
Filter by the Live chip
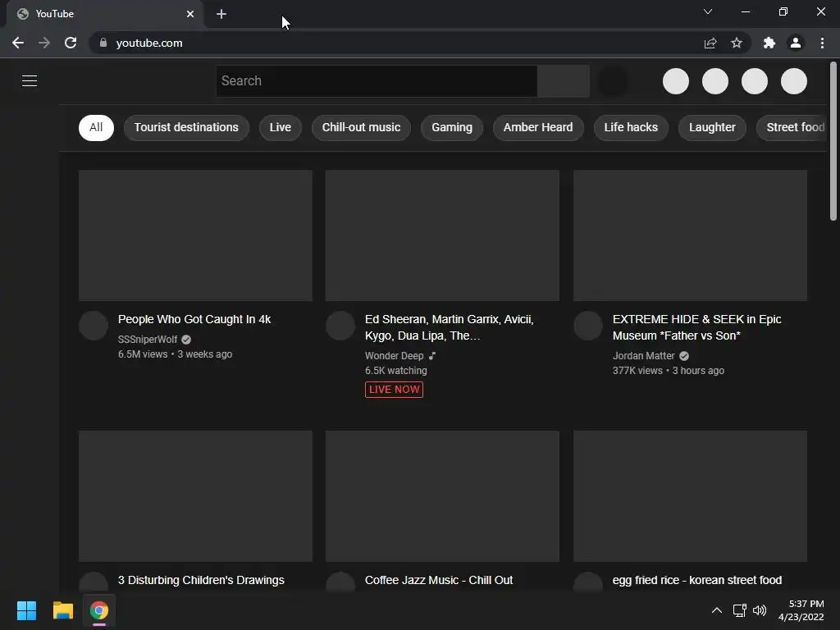pyautogui.click(x=281, y=127)
